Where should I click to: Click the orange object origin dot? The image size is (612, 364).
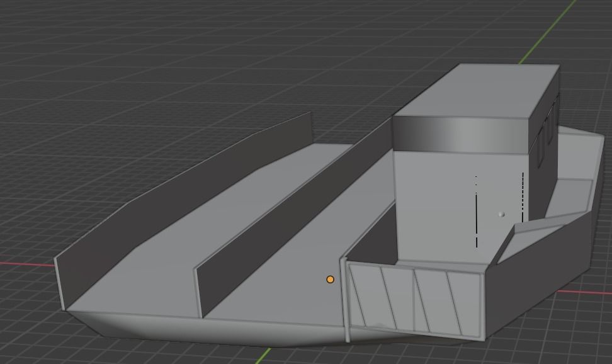click(x=330, y=279)
